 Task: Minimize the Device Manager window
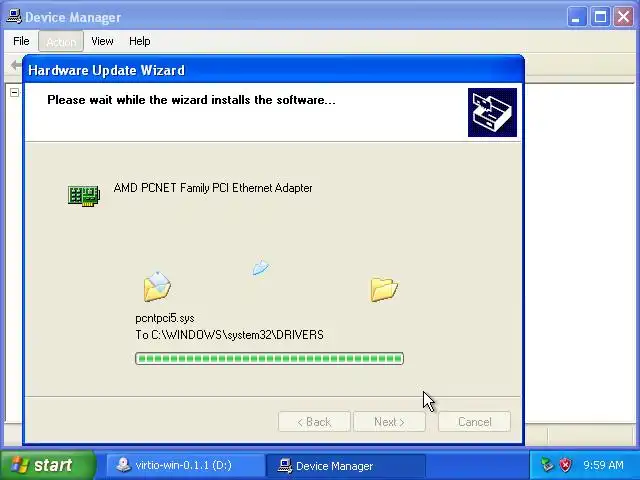576,17
